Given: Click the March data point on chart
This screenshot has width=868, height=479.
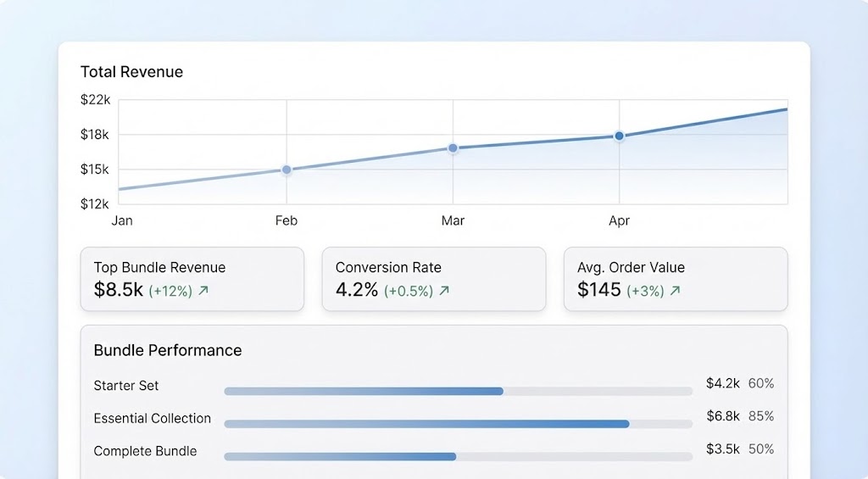Looking at the screenshot, I should (x=453, y=148).
